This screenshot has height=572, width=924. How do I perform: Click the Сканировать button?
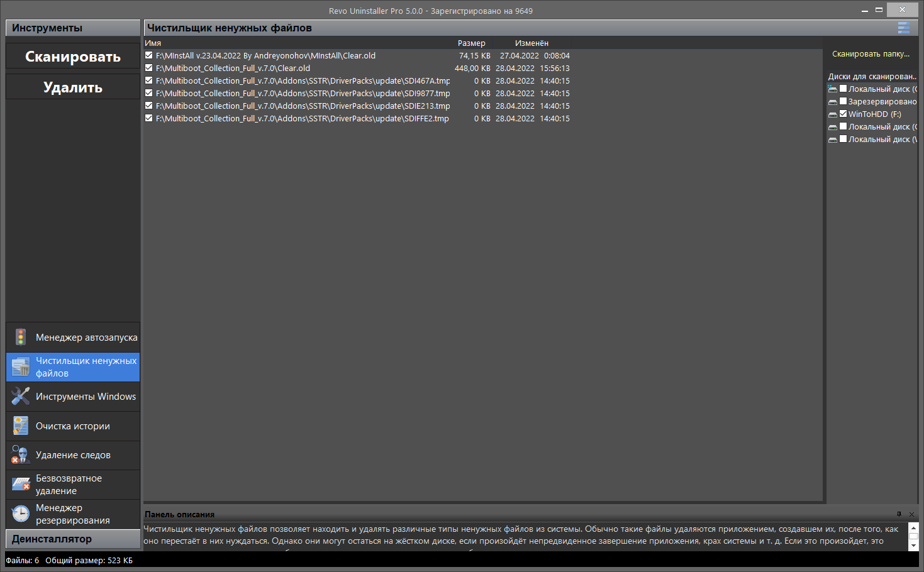73,56
